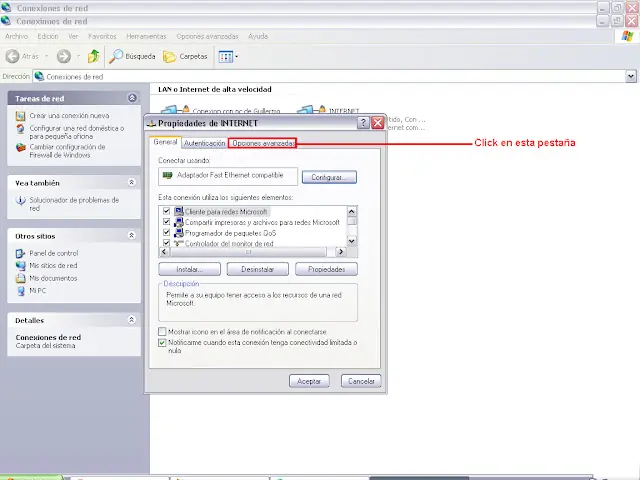Click the Aceptar button
Viewport: 640px width, 480px height.
click(x=309, y=381)
